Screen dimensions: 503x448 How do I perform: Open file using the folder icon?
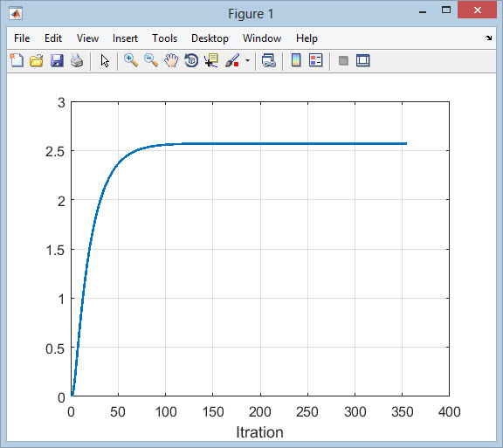point(37,60)
